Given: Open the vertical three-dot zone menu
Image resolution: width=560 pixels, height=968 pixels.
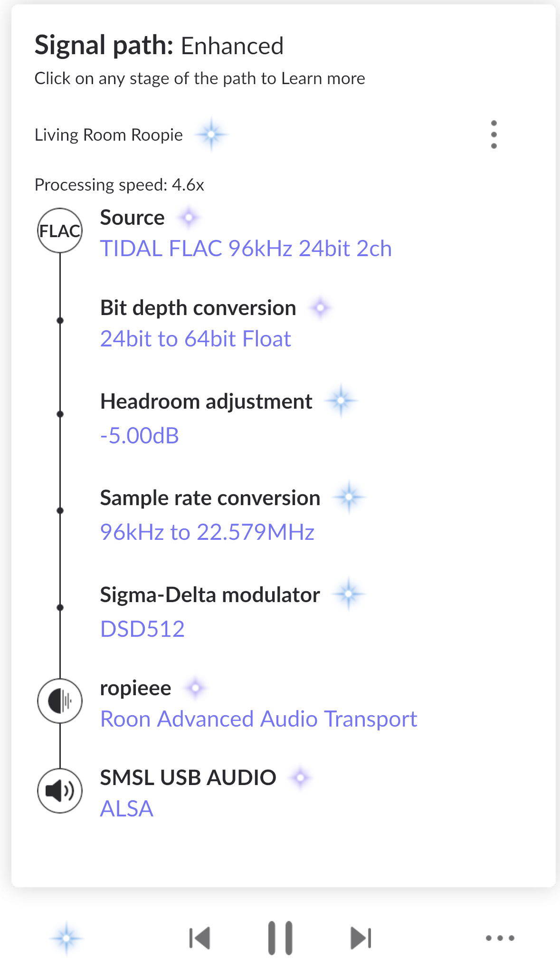Looking at the screenshot, I should click(494, 134).
